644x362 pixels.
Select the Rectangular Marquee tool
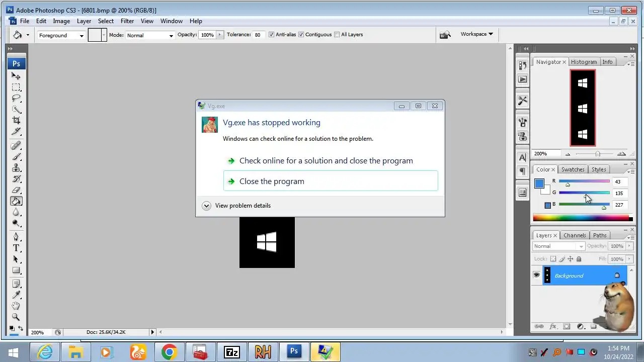click(16, 87)
